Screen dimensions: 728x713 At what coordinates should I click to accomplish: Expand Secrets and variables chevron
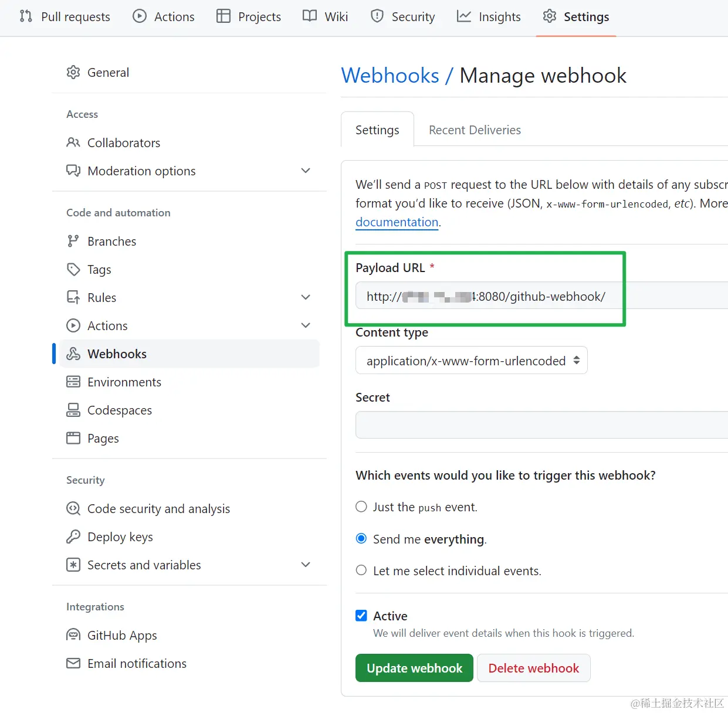306,565
